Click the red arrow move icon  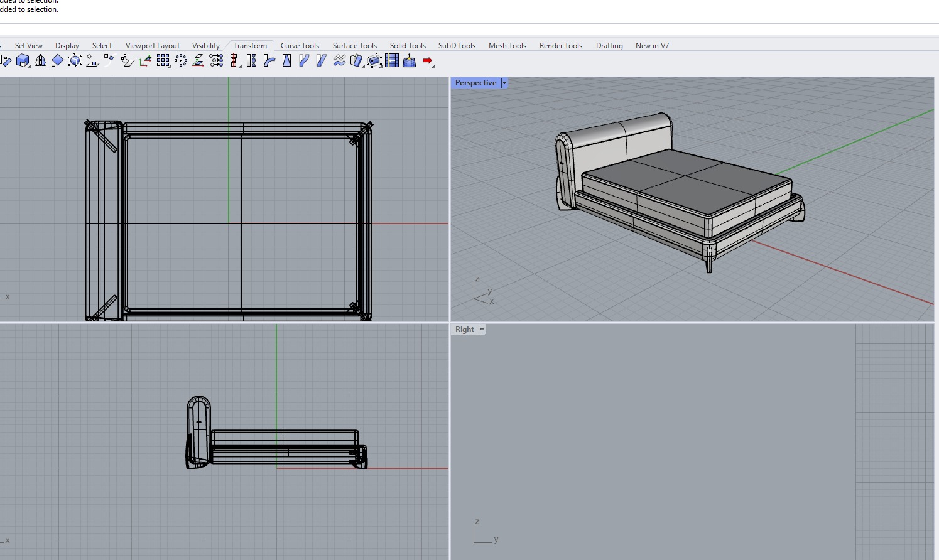pos(428,61)
